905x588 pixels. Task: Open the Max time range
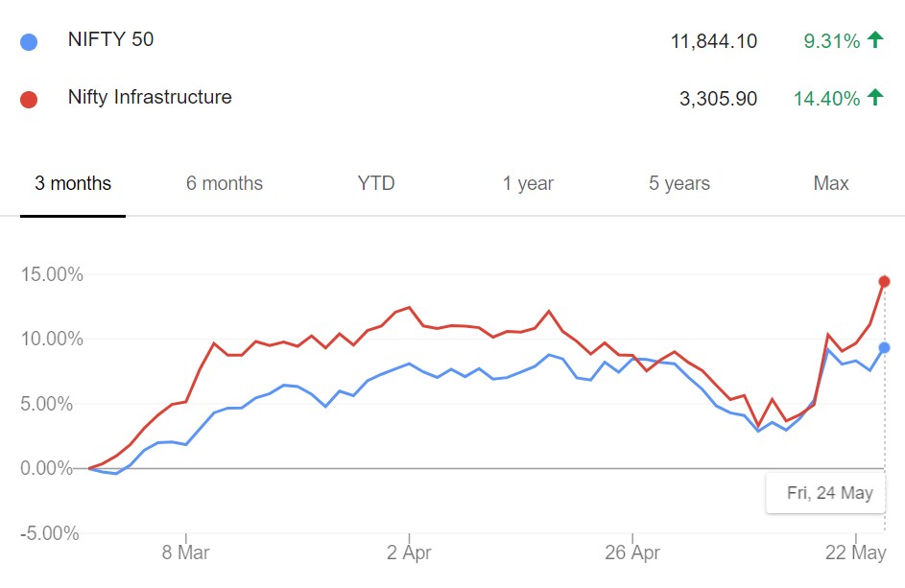(x=829, y=182)
